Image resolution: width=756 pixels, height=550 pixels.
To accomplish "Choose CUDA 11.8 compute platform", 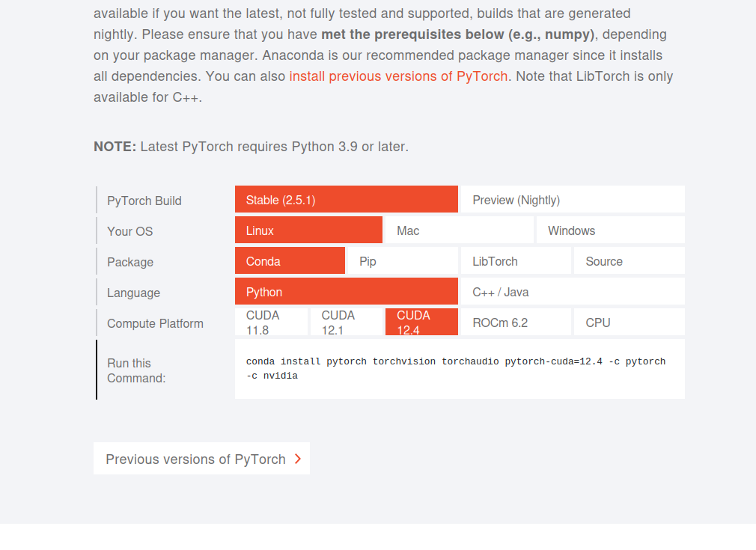I will (x=271, y=322).
